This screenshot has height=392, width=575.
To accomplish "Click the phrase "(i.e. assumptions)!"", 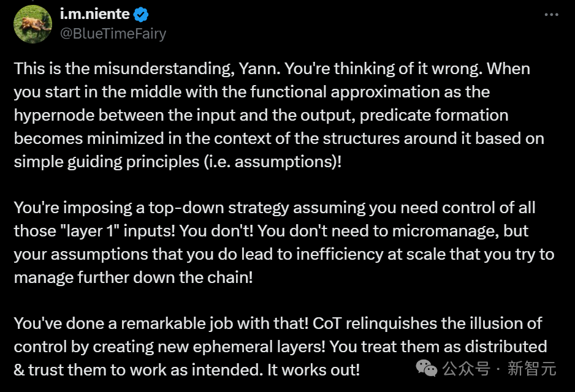I will (x=272, y=162).
